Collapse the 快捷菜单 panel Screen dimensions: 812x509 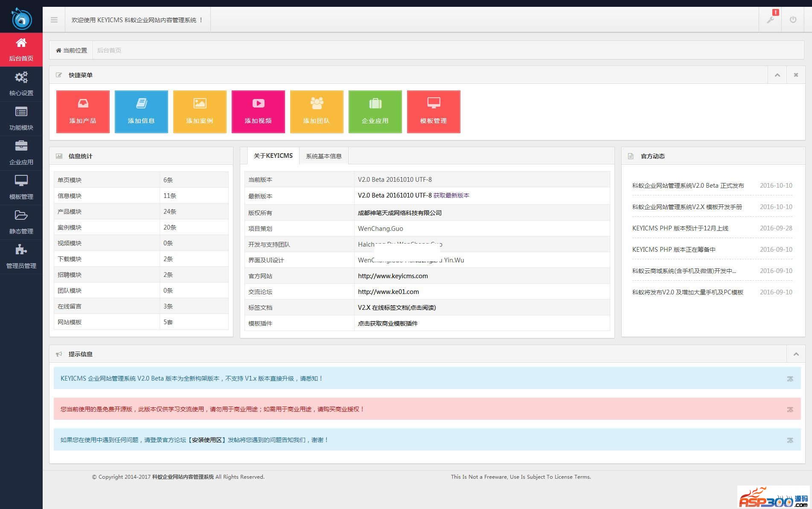(x=777, y=75)
